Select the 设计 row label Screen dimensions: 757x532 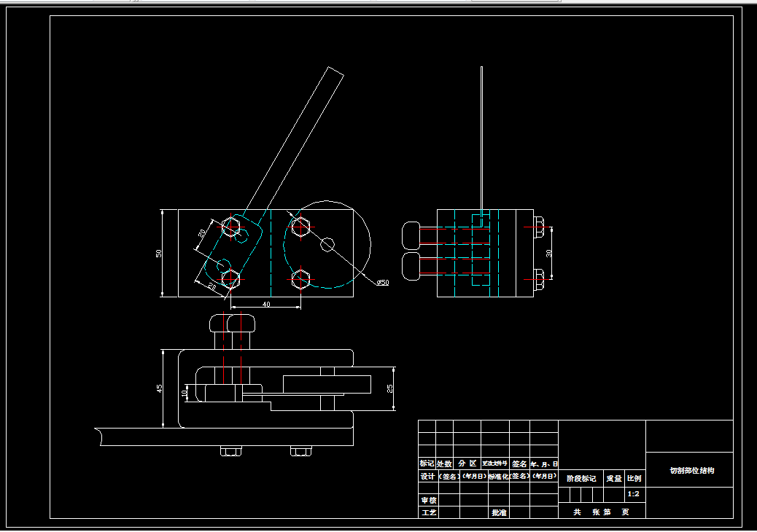pos(427,477)
